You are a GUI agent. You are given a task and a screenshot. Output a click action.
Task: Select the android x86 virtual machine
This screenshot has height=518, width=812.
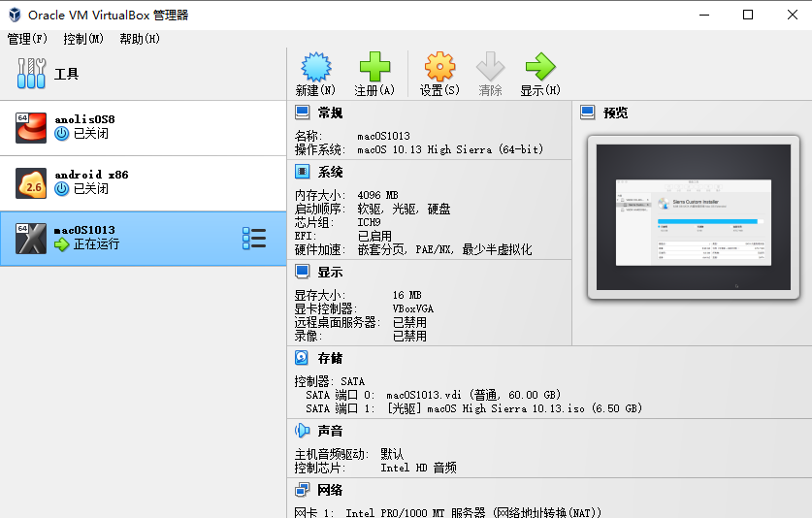[143, 183]
